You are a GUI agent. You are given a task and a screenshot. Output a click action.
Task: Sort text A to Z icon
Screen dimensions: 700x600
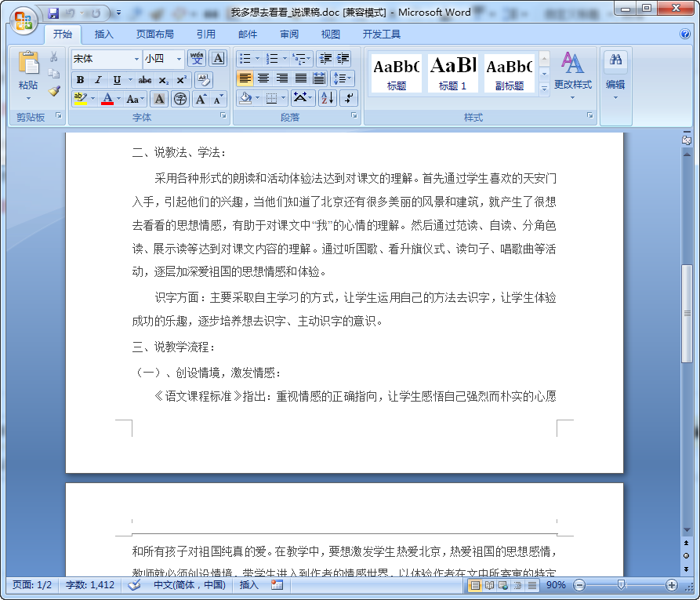327,98
